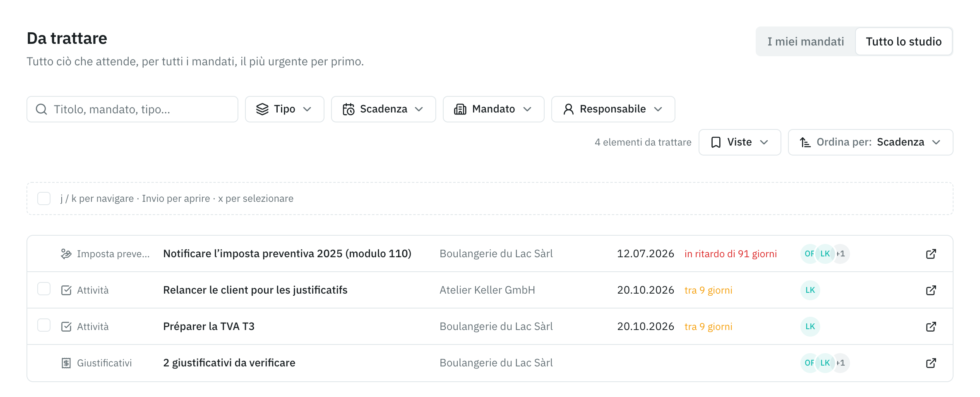Click LK avatar in the imposta preventiva row
The width and height of the screenshot is (980, 397).
click(x=825, y=254)
